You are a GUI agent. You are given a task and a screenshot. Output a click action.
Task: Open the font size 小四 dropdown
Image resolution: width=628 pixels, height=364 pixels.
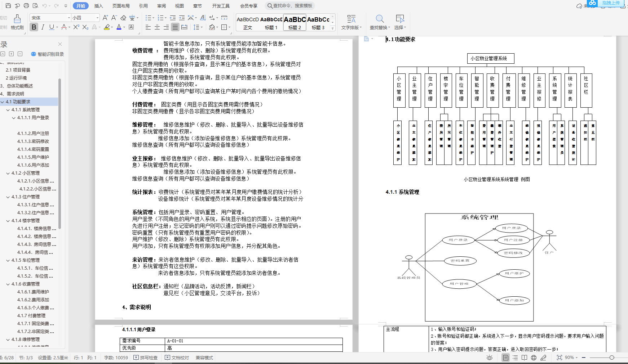(97, 18)
